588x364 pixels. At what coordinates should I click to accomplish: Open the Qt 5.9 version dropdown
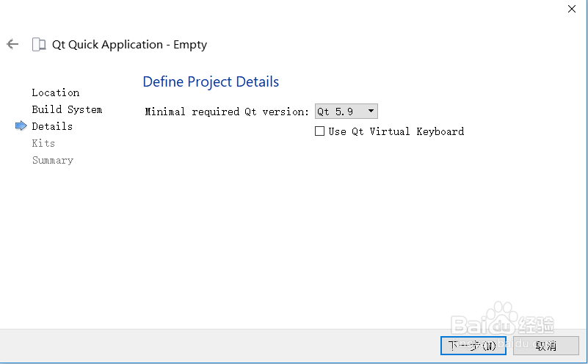point(346,112)
